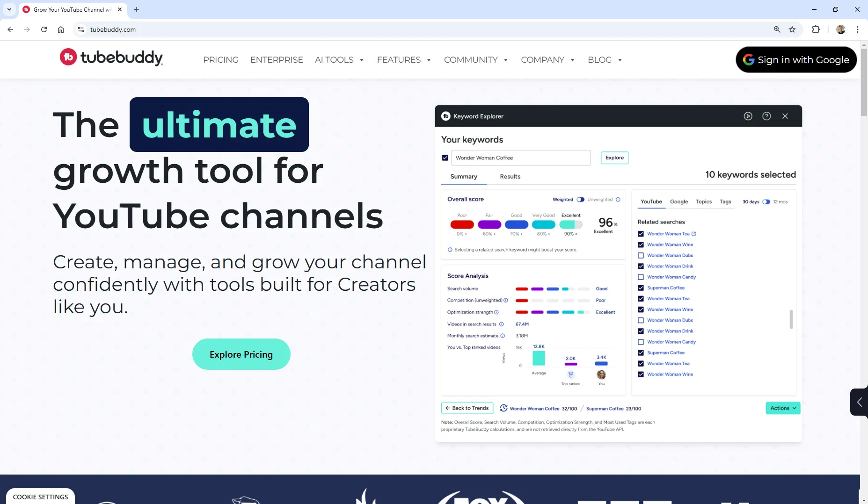Open the Extensions puzzle icon
Image resolution: width=868 pixels, height=504 pixels.
816,29
